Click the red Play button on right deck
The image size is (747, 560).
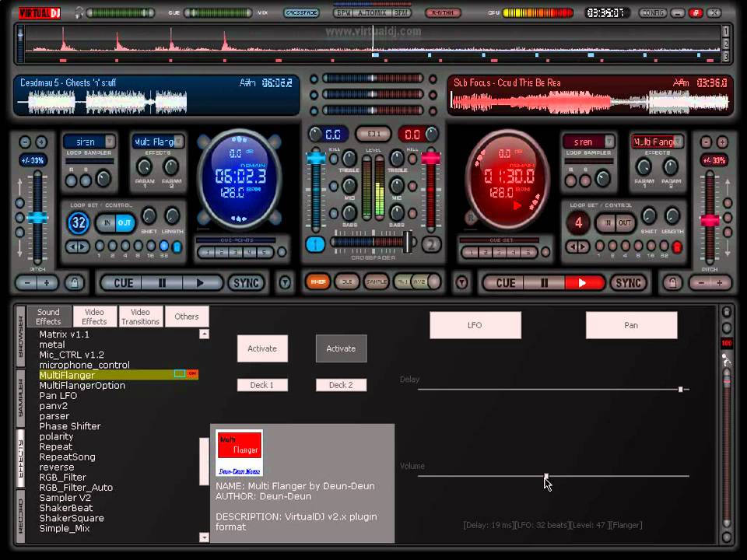tap(583, 283)
